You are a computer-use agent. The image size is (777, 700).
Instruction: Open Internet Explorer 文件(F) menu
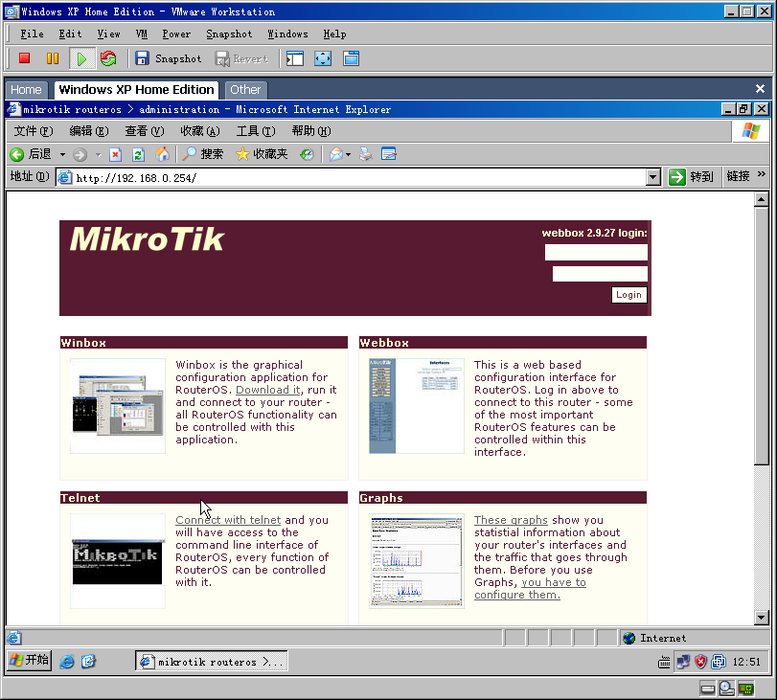(x=34, y=131)
